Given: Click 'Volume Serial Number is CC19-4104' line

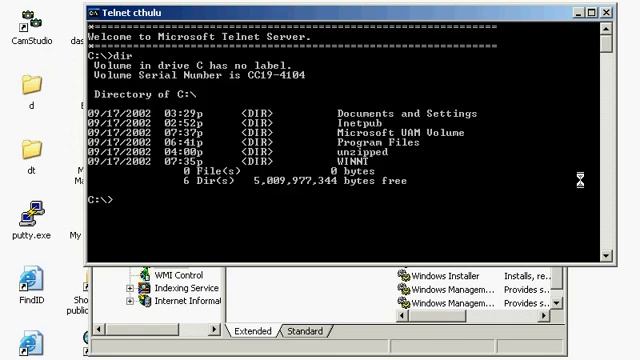Looking at the screenshot, I should (x=199, y=75).
